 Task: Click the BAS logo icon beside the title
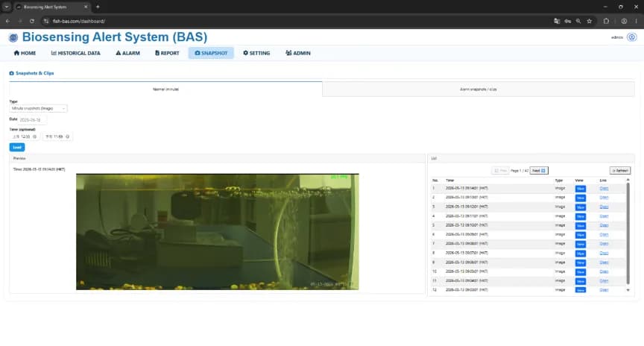[13, 38]
